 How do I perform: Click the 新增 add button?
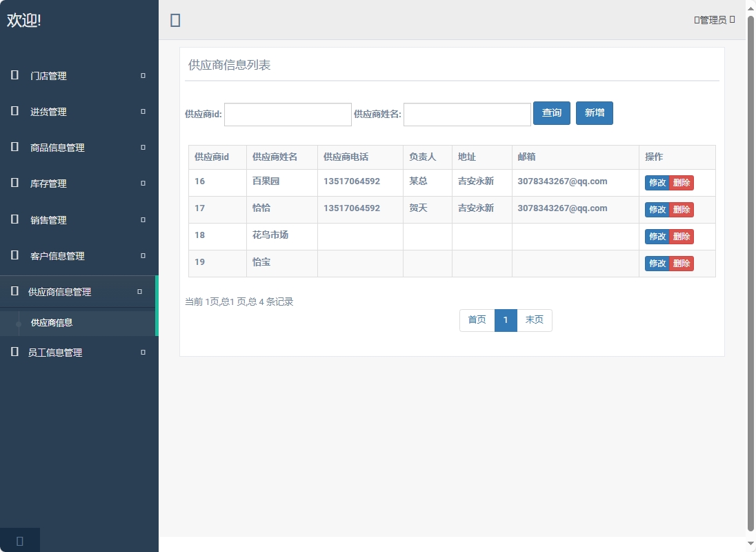coord(594,113)
